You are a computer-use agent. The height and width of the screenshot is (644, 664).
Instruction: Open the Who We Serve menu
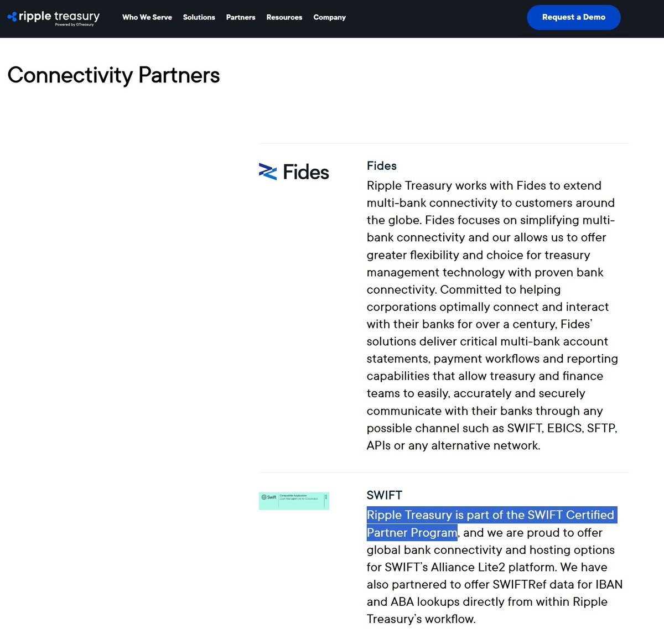tap(147, 17)
